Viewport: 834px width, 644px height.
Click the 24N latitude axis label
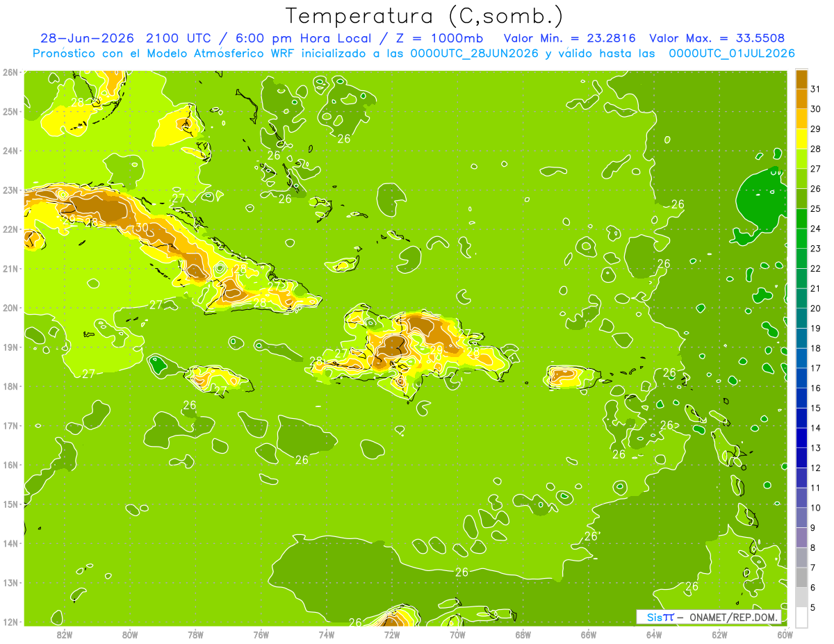point(10,150)
